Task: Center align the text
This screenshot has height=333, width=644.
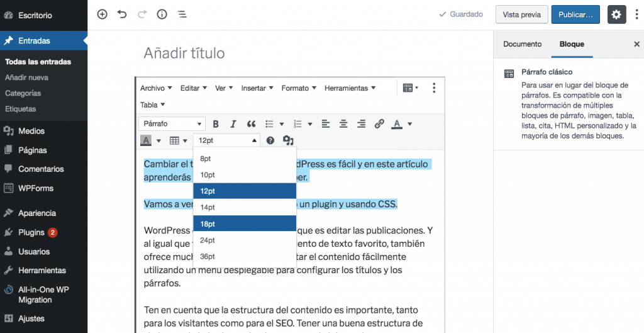Action: tap(343, 124)
